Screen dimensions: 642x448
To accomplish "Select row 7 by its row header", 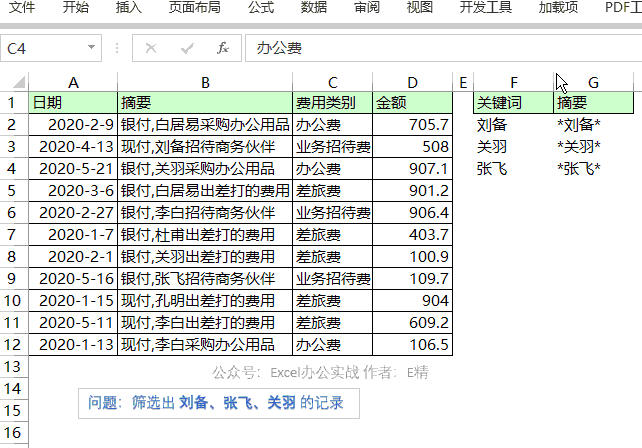I will click(x=14, y=234).
